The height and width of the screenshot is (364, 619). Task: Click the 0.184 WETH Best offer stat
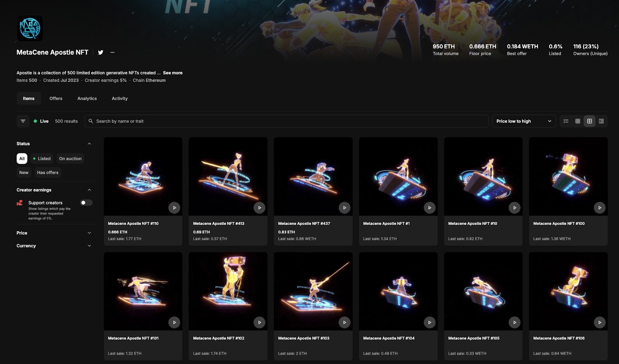coord(522,49)
